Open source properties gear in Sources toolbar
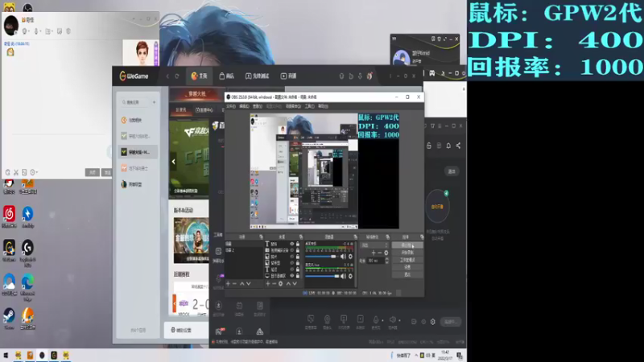This screenshot has width=644, height=362. click(x=280, y=284)
